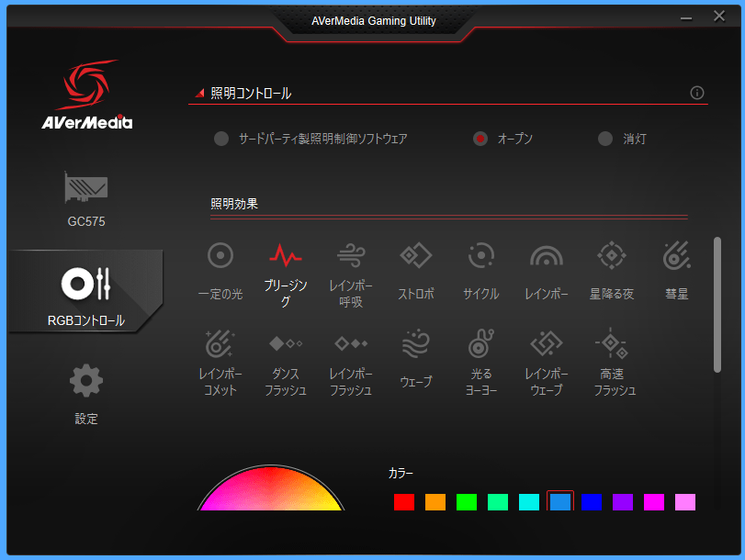Close the AVerMedia Gaming Utility window

click(x=719, y=17)
